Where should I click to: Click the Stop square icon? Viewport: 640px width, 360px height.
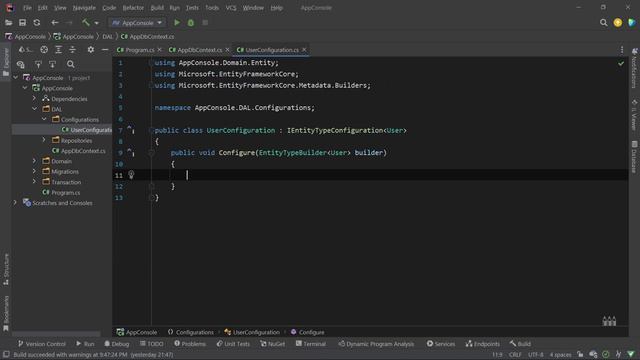(x=205, y=23)
